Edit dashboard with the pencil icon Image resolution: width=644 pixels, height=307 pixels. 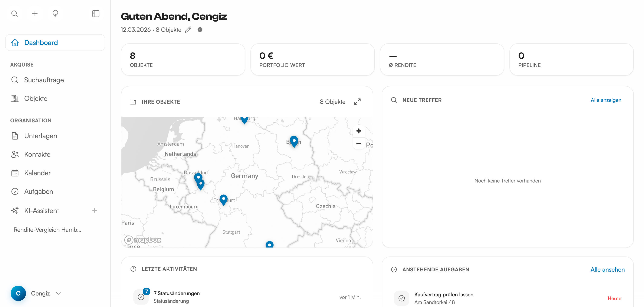click(x=188, y=30)
